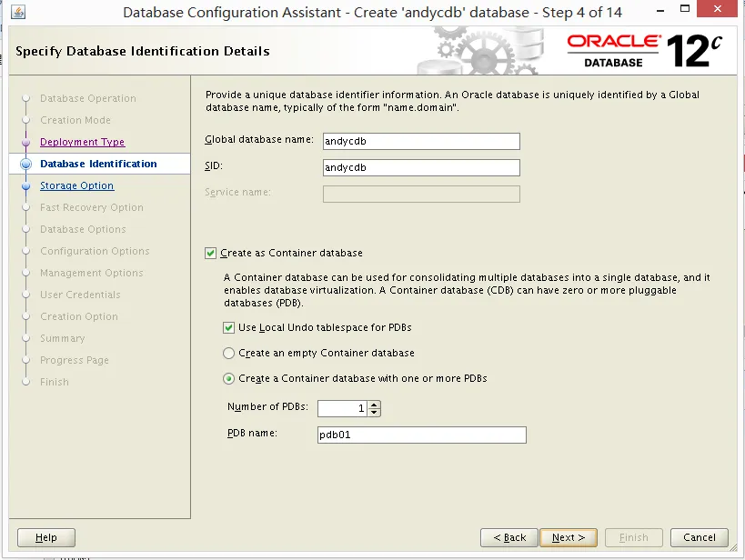Decrease the Number of PDBs value

pyautogui.click(x=375, y=413)
